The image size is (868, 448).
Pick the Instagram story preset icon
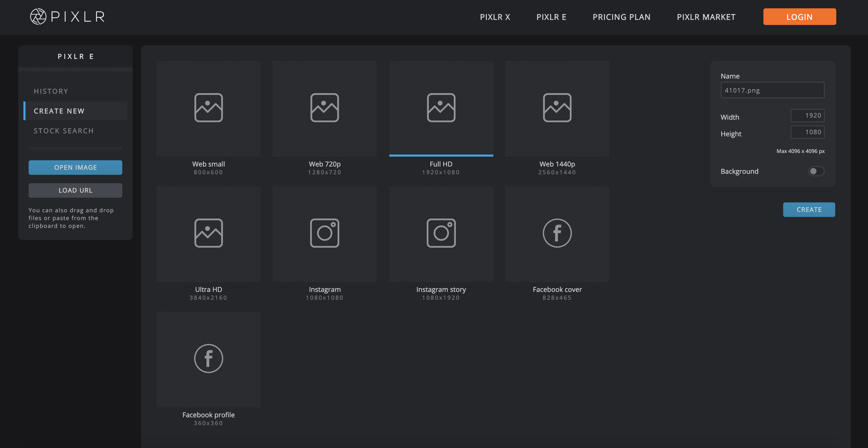(x=441, y=233)
